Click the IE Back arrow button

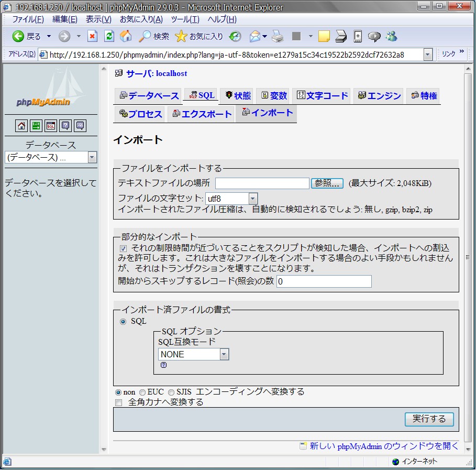click(18, 37)
